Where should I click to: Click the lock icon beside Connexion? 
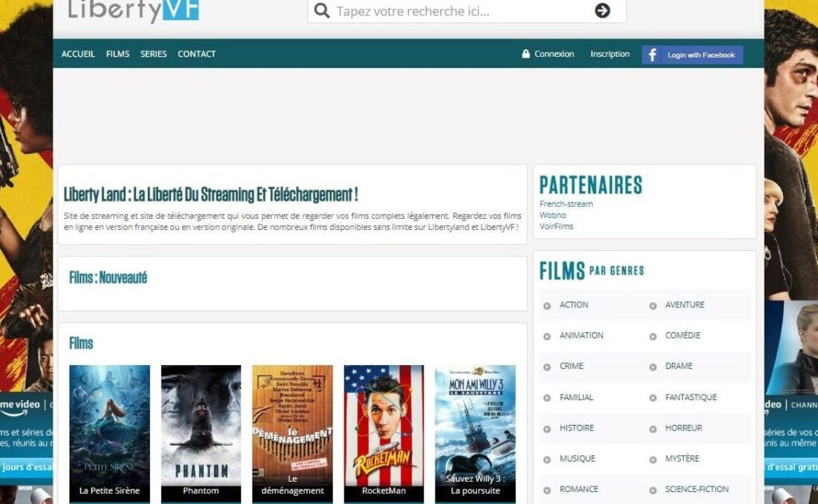pos(526,54)
